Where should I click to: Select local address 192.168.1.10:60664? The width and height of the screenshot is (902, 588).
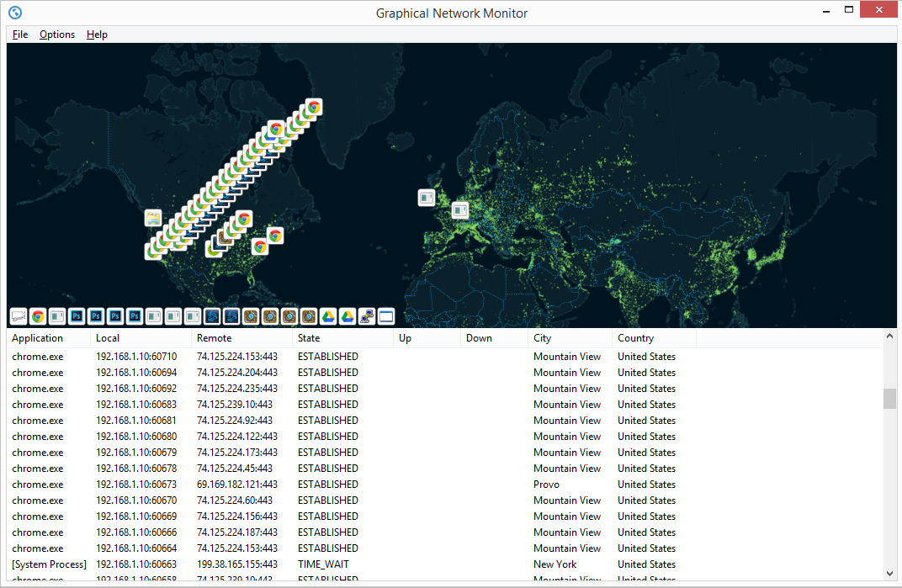(x=136, y=548)
